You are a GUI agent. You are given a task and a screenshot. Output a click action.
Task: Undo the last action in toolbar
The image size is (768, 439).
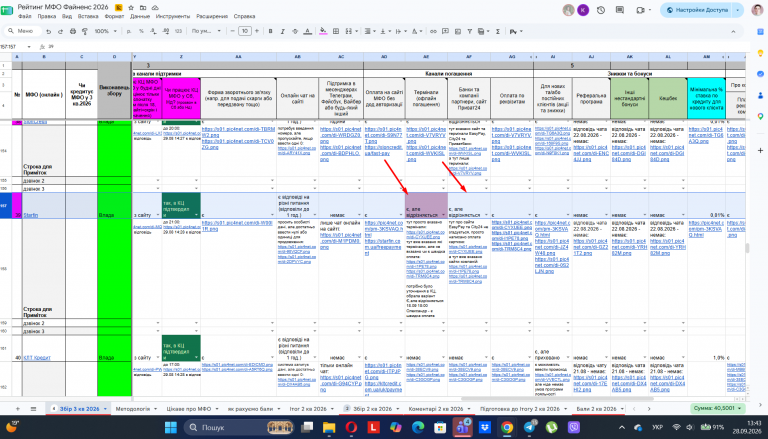(48, 31)
